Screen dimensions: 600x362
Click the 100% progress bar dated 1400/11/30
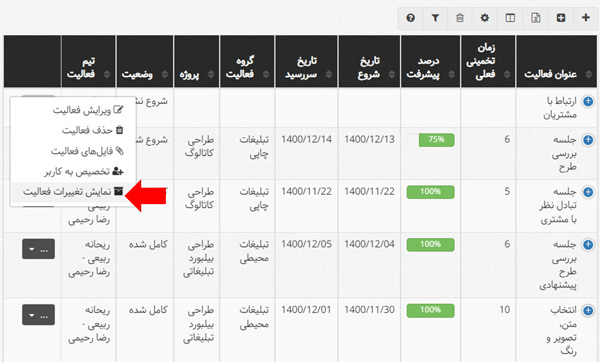(430, 310)
